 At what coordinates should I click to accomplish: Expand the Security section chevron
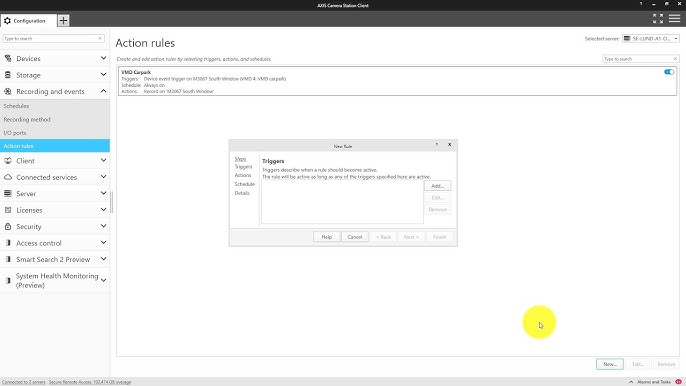pyautogui.click(x=103, y=226)
